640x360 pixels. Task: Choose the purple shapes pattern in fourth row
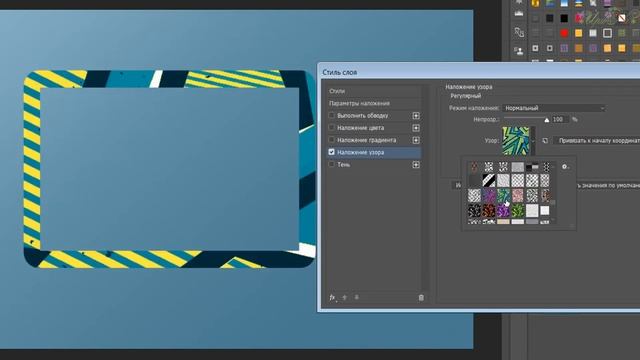tap(503, 211)
